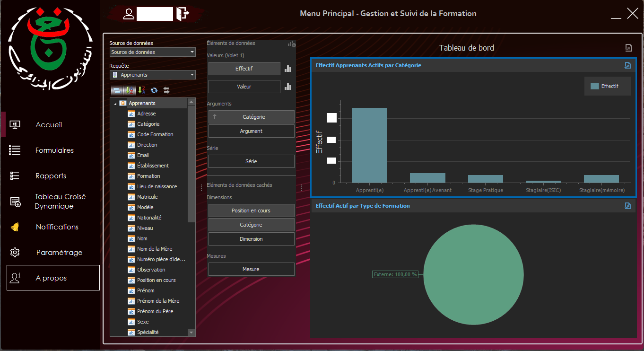The height and width of the screenshot is (351, 644).
Task: Click the Stagiaire(mémoire) bar
Action: (x=601, y=179)
